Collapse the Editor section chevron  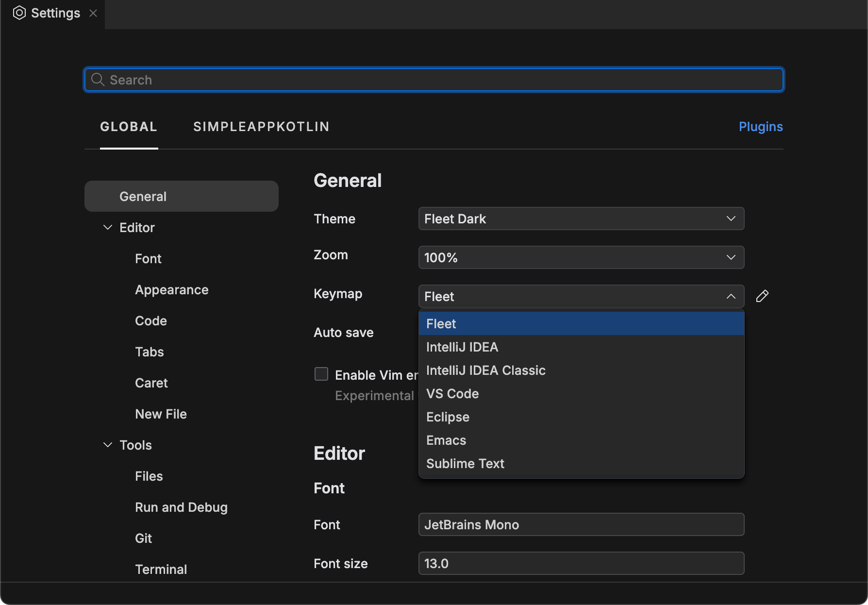(x=107, y=227)
